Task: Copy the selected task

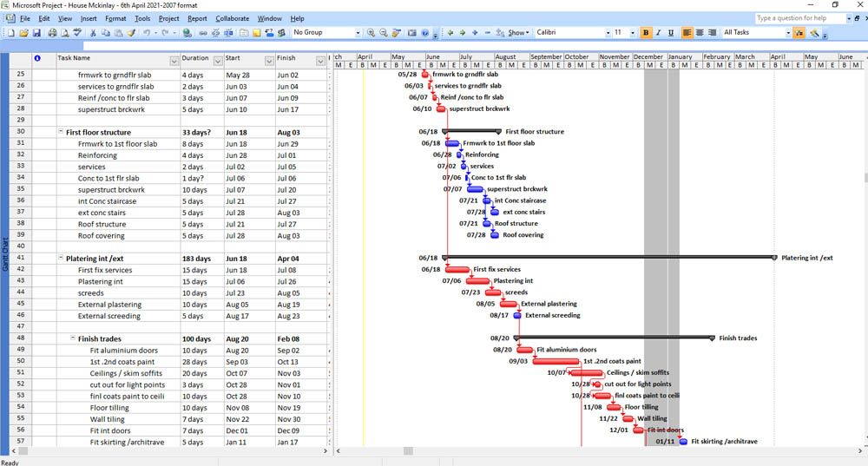Action: click(105, 33)
